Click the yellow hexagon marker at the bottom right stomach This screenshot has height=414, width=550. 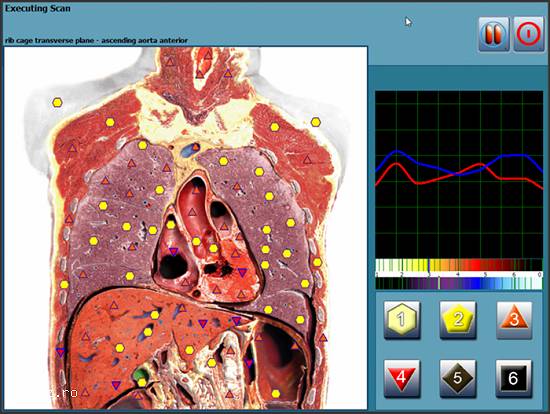(x=276, y=394)
